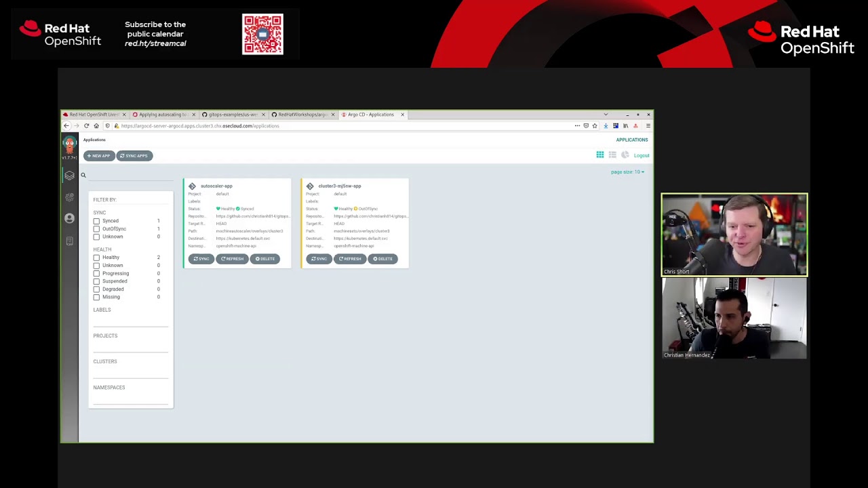Screen dimensions: 868x488
Task: Click the Namespaces filter input
Action: pyautogui.click(x=130, y=399)
